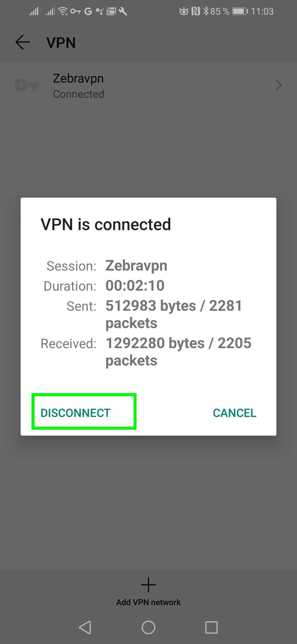The image size is (297, 644).
Task: Tap the Bluetooth status icon
Action: tap(207, 11)
